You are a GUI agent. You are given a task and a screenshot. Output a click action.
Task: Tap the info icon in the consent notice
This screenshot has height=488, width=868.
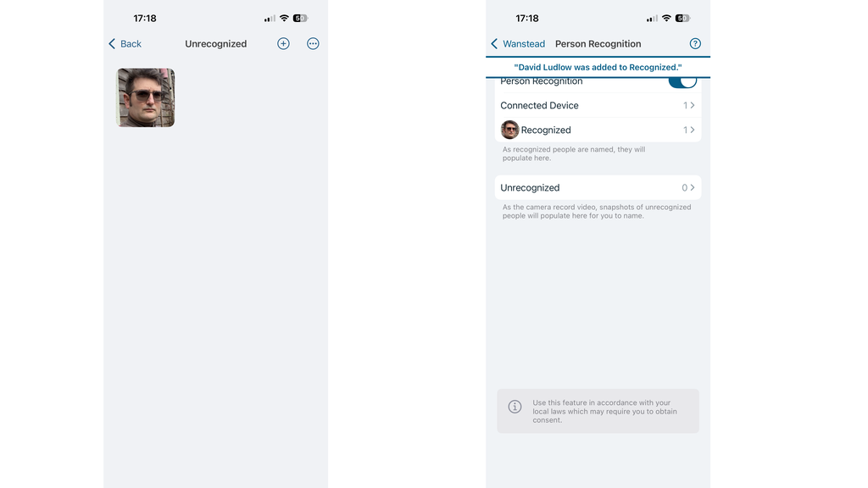515,407
